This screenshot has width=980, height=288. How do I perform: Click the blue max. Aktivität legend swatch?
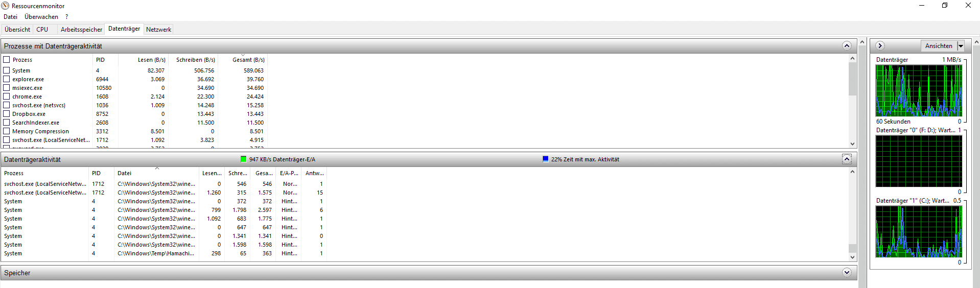click(x=546, y=159)
